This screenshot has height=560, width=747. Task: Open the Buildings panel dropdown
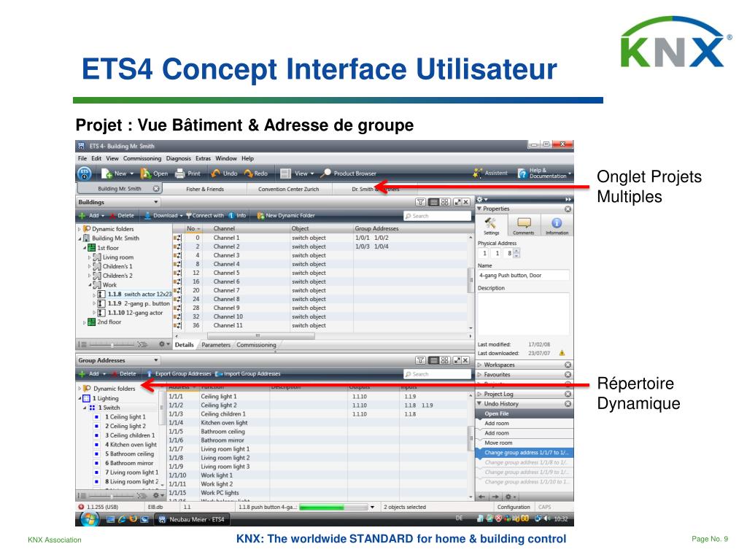156,202
